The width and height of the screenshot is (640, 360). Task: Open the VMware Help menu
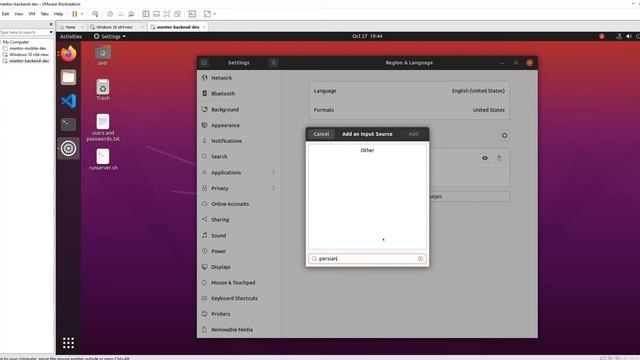click(x=58, y=14)
